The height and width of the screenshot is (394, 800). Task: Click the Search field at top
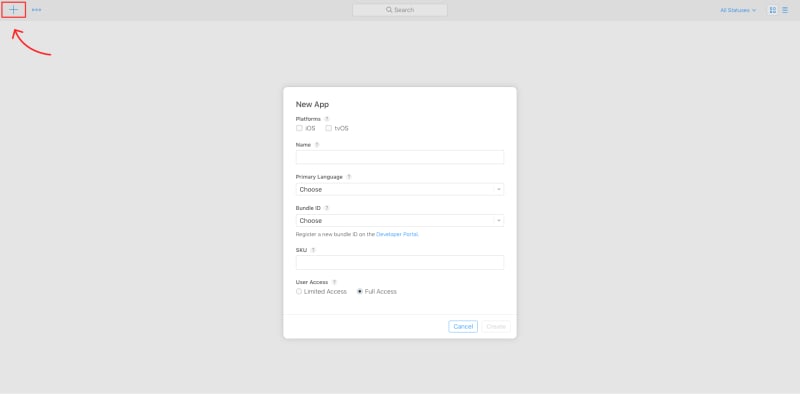click(399, 10)
